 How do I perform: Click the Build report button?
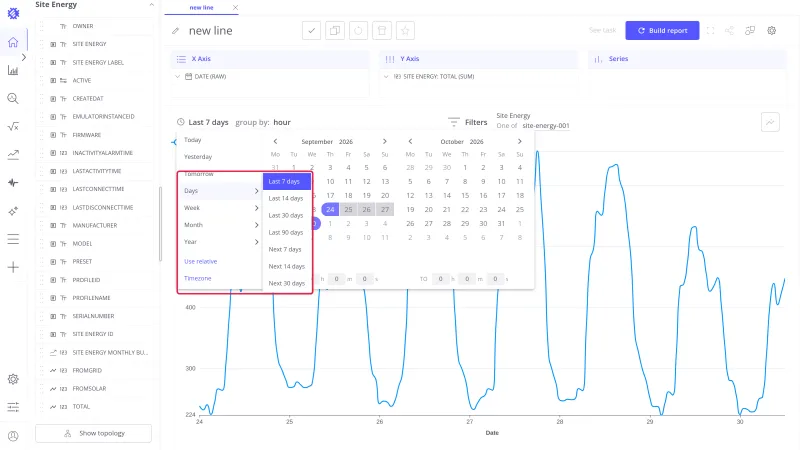tap(662, 31)
